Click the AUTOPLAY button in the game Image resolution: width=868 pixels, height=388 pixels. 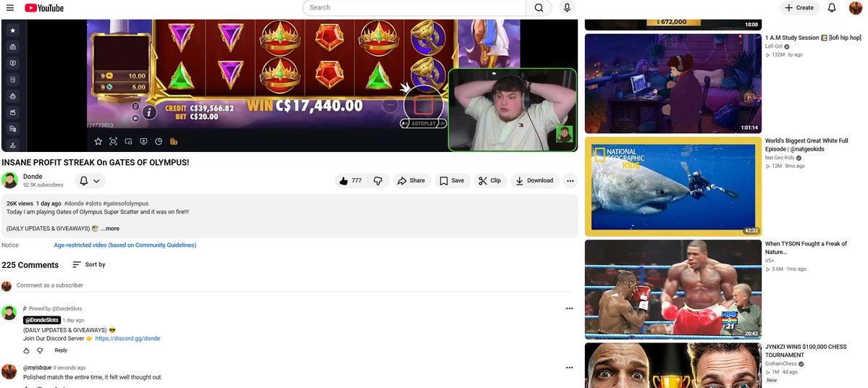[424, 124]
